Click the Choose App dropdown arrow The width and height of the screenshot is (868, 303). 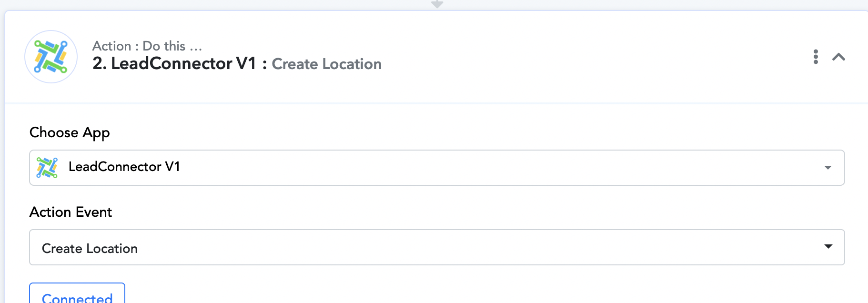click(x=828, y=168)
